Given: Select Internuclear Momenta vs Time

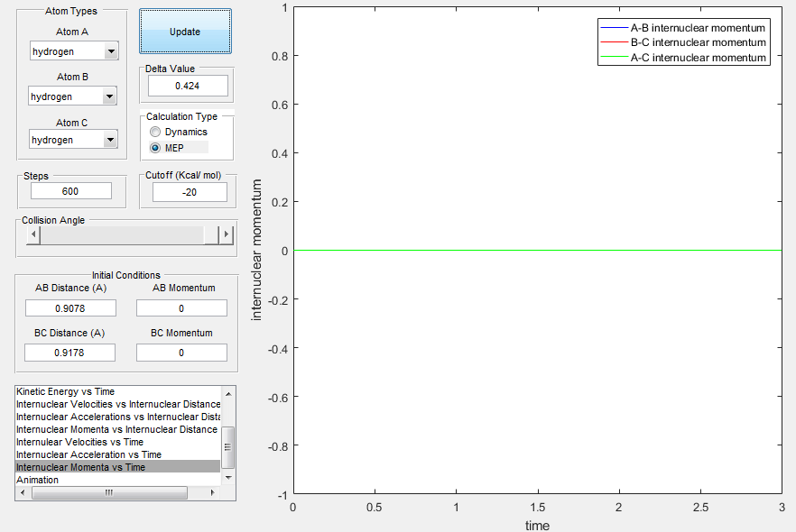Looking at the screenshot, I should point(117,467).
